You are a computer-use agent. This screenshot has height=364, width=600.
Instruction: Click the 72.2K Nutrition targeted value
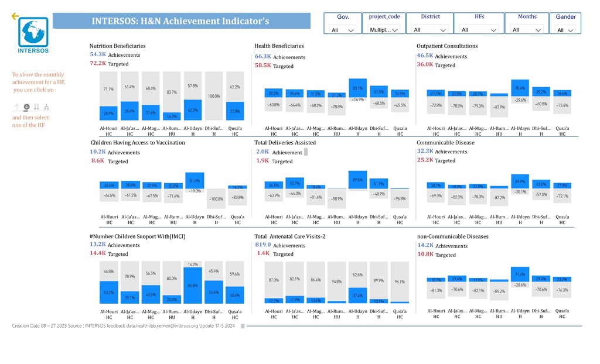tap(98, 63)
